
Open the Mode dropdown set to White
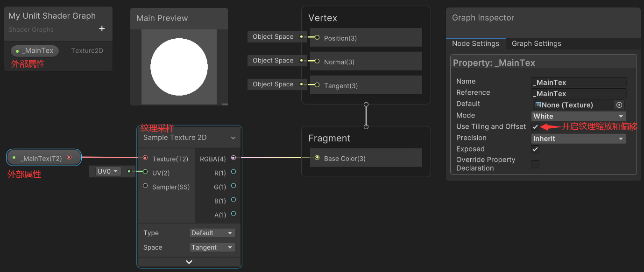pyautogui.click(x=578, y=116)
